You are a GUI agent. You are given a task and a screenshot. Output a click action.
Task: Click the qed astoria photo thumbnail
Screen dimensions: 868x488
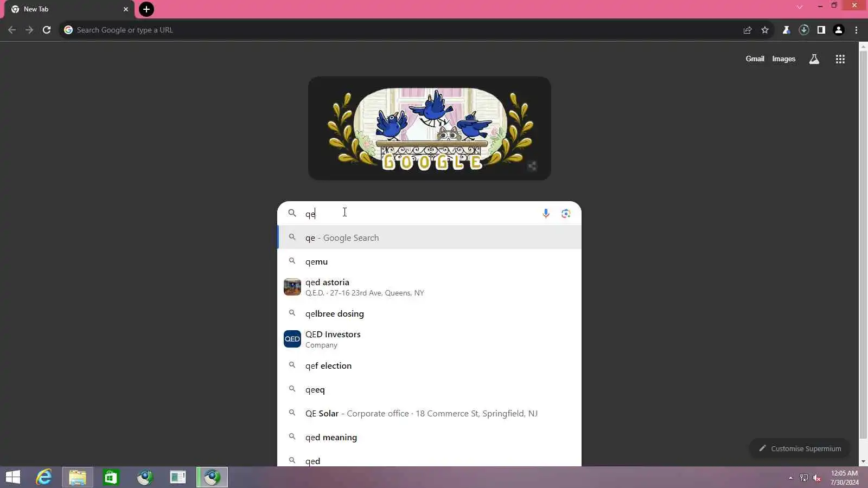point(292,287)
